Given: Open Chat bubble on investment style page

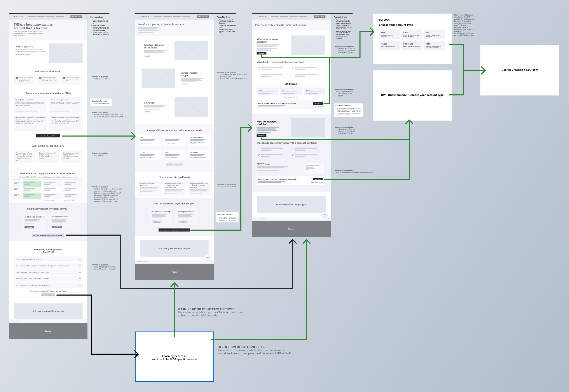Looking at the screenshot, I should (324, 215).
